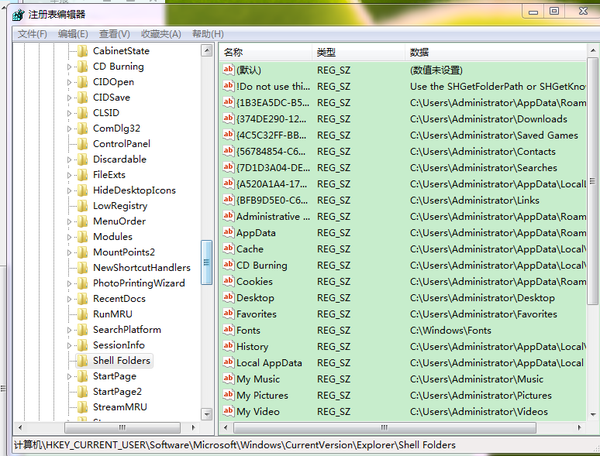Select the My Music value name
Screen dimensions: 600x456
tap(258, 379)
